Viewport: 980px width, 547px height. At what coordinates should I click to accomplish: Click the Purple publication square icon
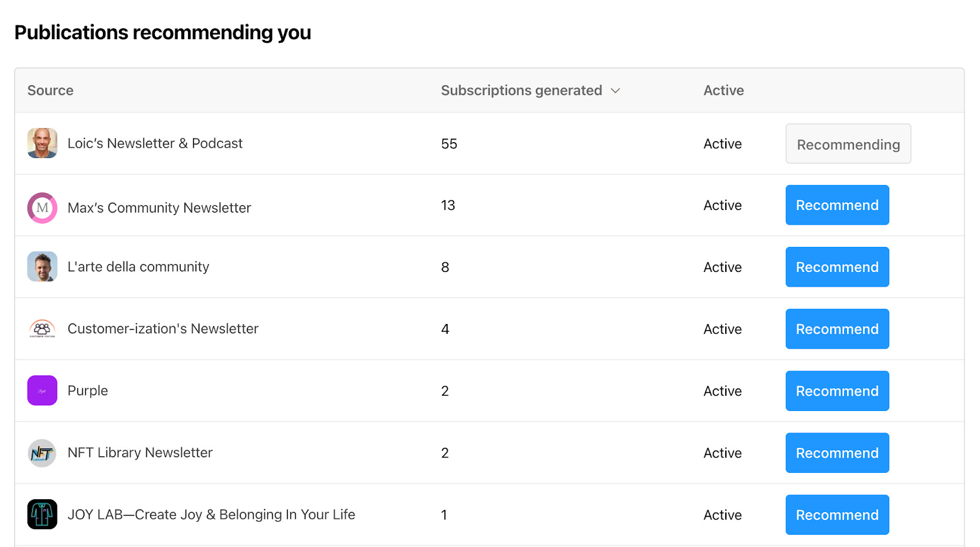coord(42,391)
